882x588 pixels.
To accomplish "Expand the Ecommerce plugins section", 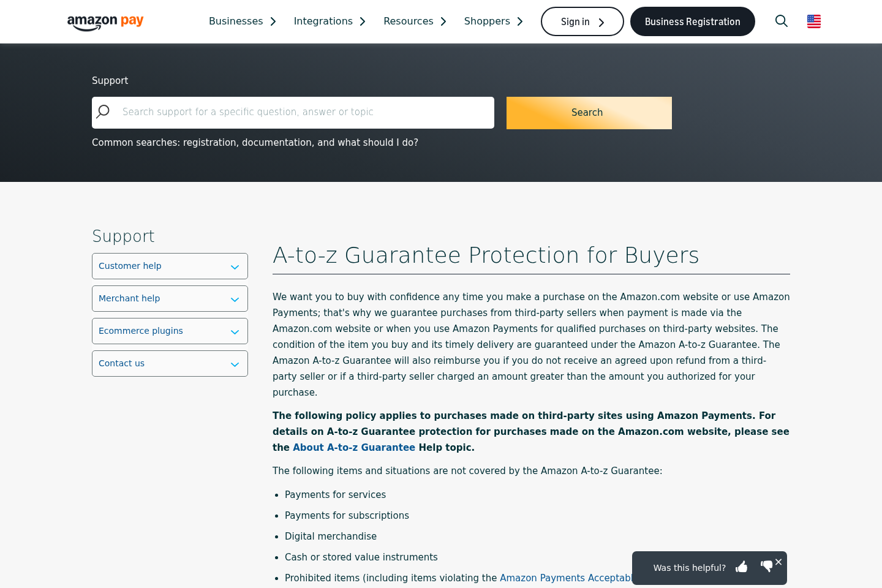I will (x=170, y=331).
